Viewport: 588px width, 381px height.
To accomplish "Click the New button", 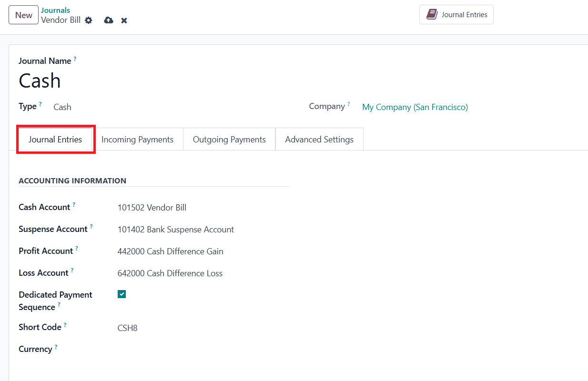I will (x=23, y=15).
